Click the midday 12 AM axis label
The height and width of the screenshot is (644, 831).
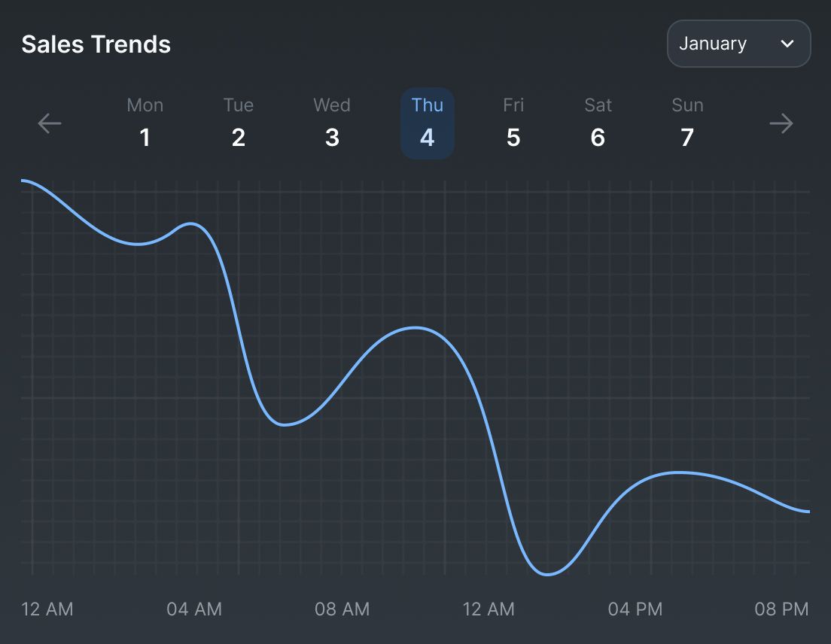489,609
